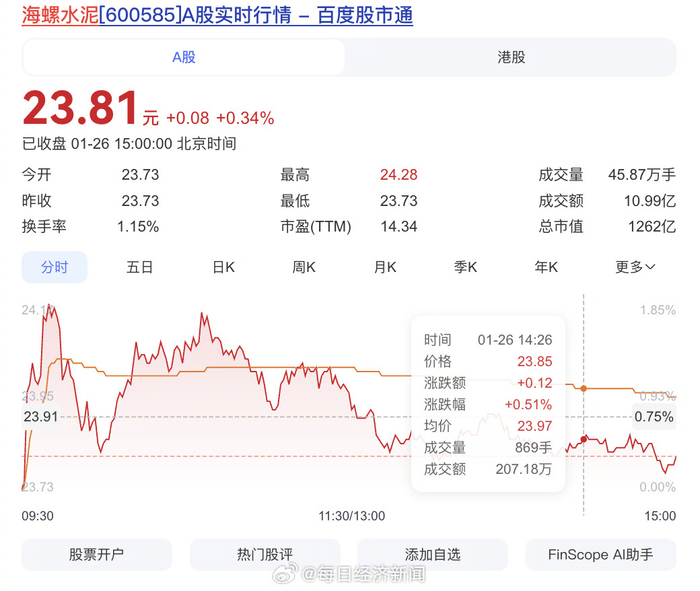This screenshot has height=591, width=700.
Task: Click the current price 23.81
Action: point(80,108)
